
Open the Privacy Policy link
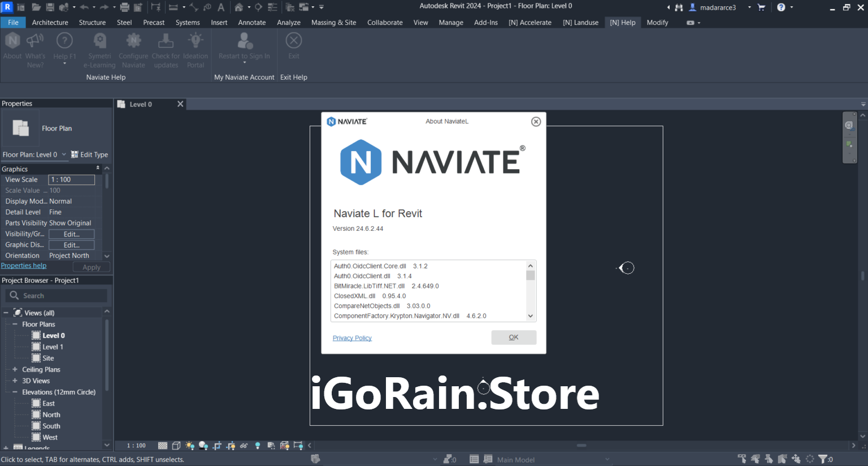point(352,338)
